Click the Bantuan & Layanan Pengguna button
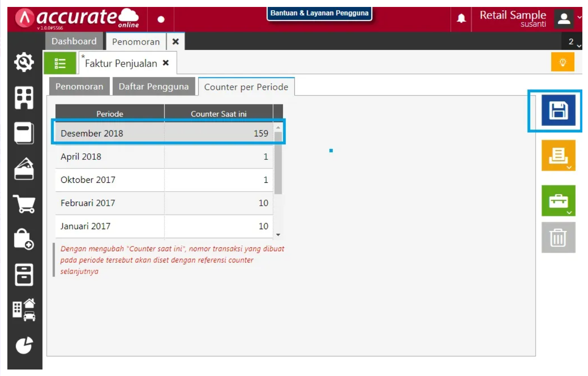The width and height of the screenshot is (588, 376). 320,13
